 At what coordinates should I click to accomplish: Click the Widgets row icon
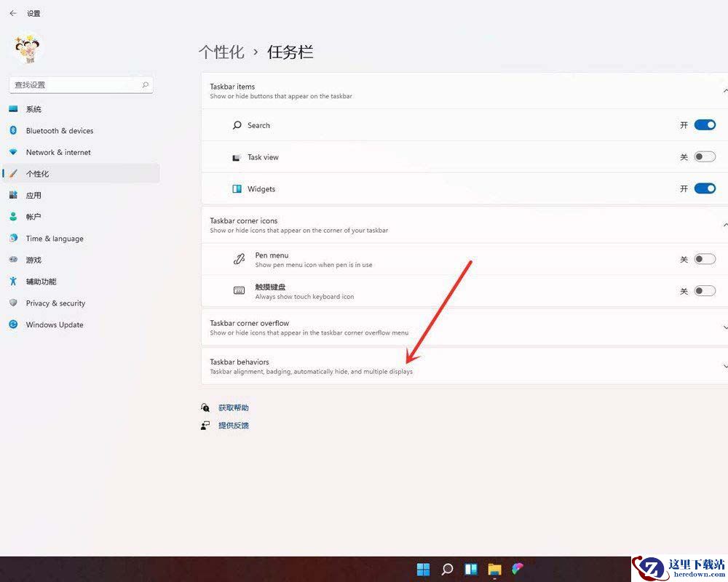237,189
